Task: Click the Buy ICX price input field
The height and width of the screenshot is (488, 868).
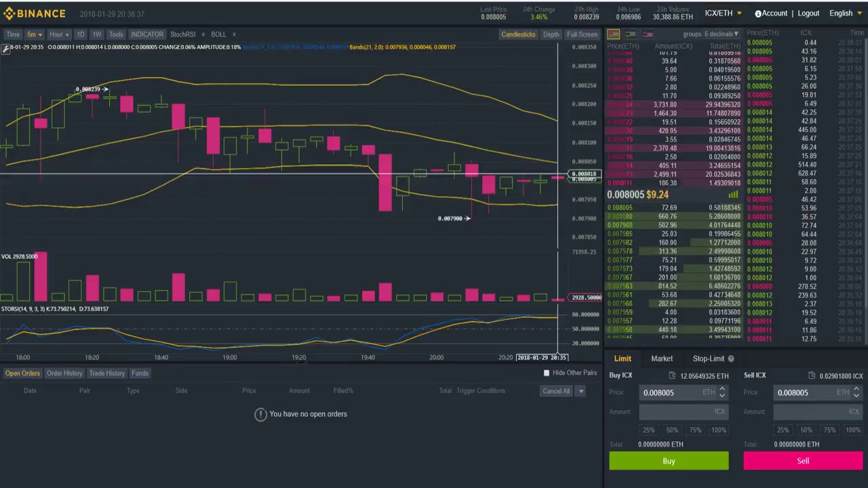Action: [x=684, y=392]
